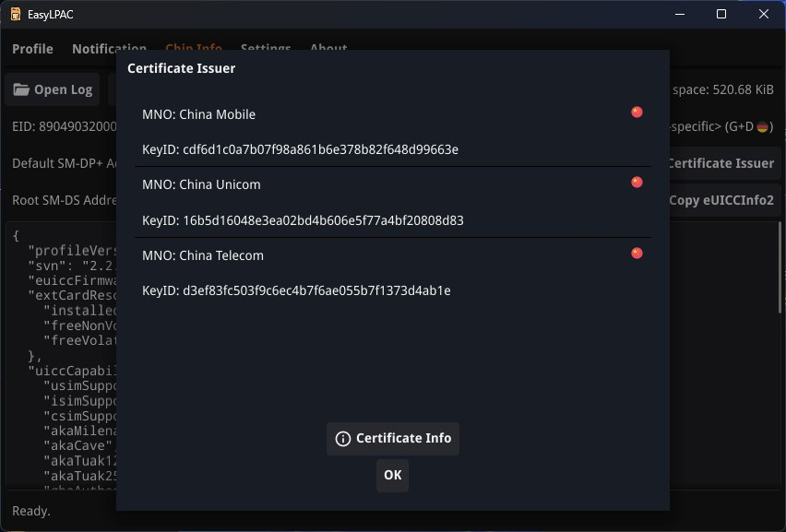The width and height of the screenshot is (786, 532).
Task: Click the KeyID starting with cdf6d1c0
Action: click(300, 149)
